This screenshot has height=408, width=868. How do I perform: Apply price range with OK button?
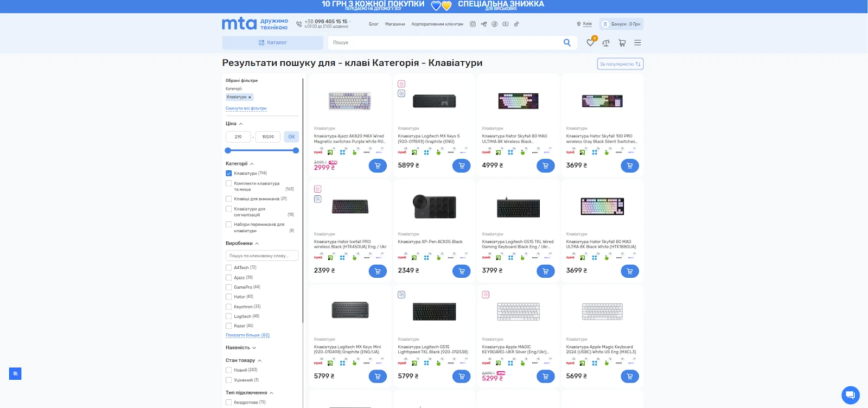[x=291, y=137]
